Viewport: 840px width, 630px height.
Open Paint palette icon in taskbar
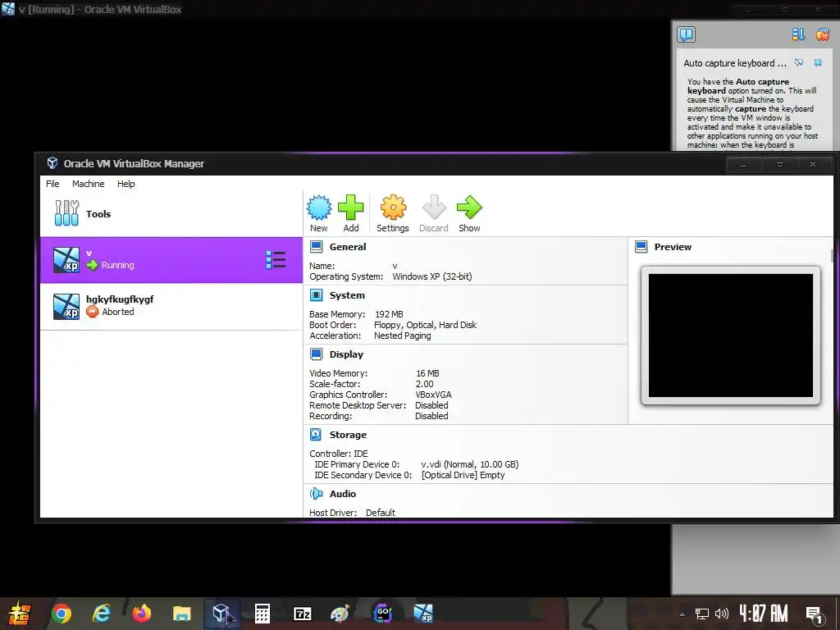(340, 614)
